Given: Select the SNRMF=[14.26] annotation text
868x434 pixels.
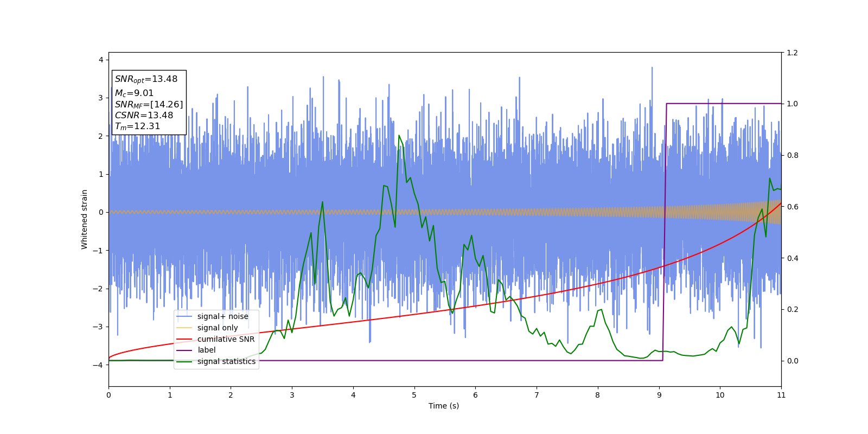Looking at the screenshot, I should tap(149, 105).
